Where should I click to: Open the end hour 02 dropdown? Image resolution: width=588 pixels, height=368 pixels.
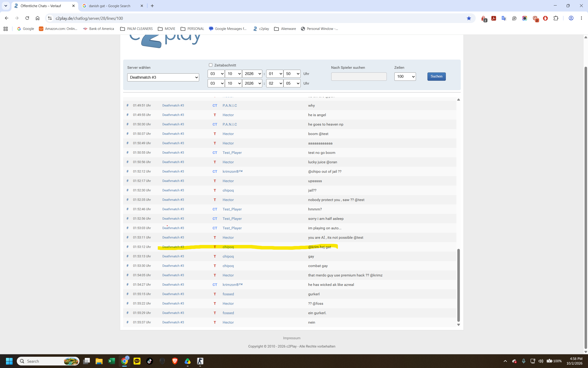click(274, 83)
